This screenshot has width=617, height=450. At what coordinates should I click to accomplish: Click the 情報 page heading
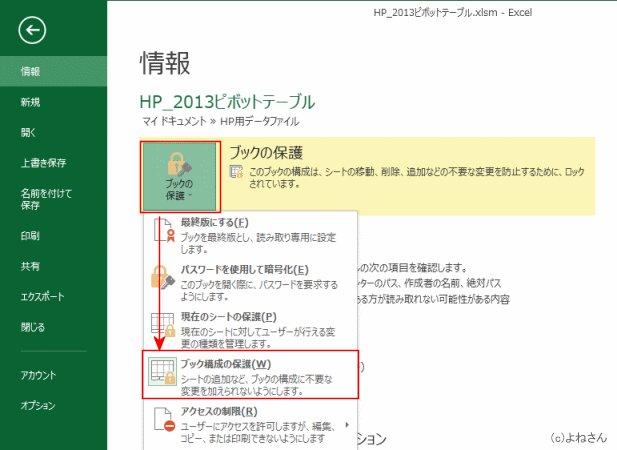(165, 63)
